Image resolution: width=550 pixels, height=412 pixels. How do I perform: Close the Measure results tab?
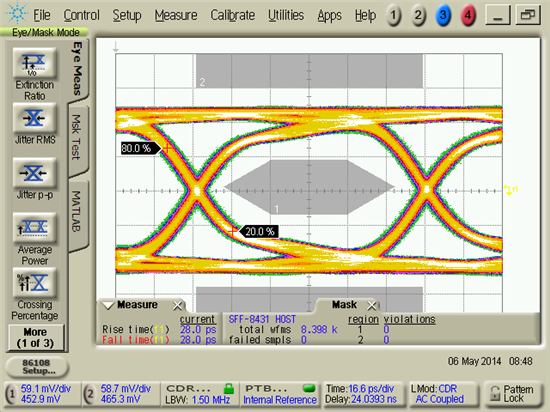pos(177,306)
